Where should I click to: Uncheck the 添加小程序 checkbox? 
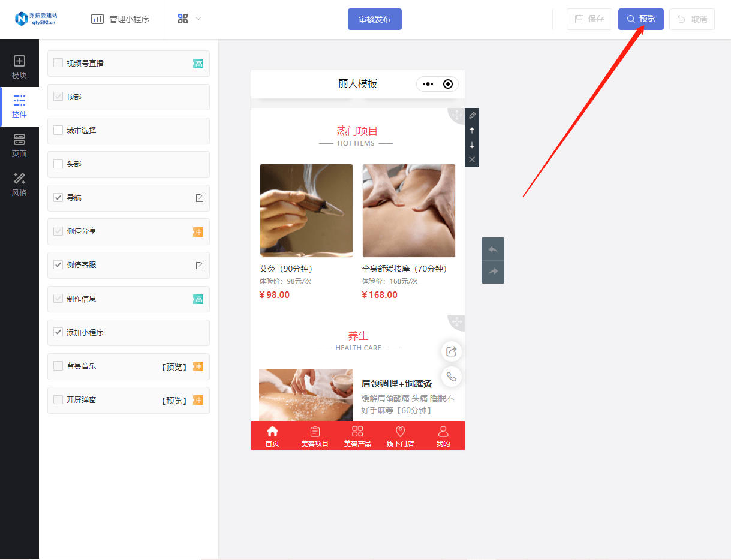coord(58,332)
